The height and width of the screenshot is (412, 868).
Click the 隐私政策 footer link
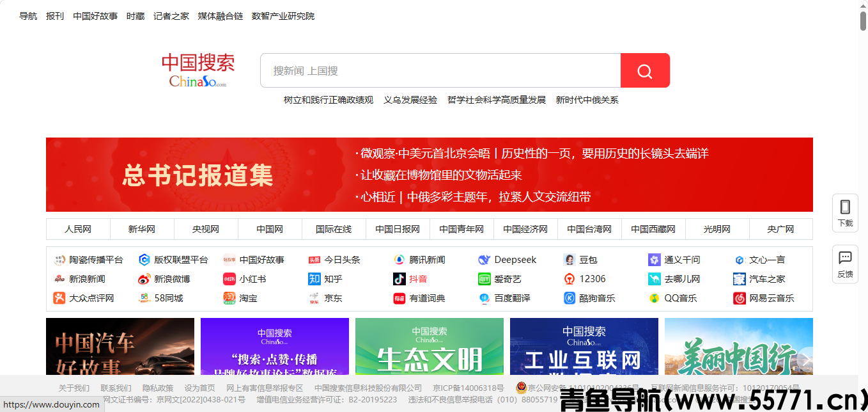click(x=158, y=388)
